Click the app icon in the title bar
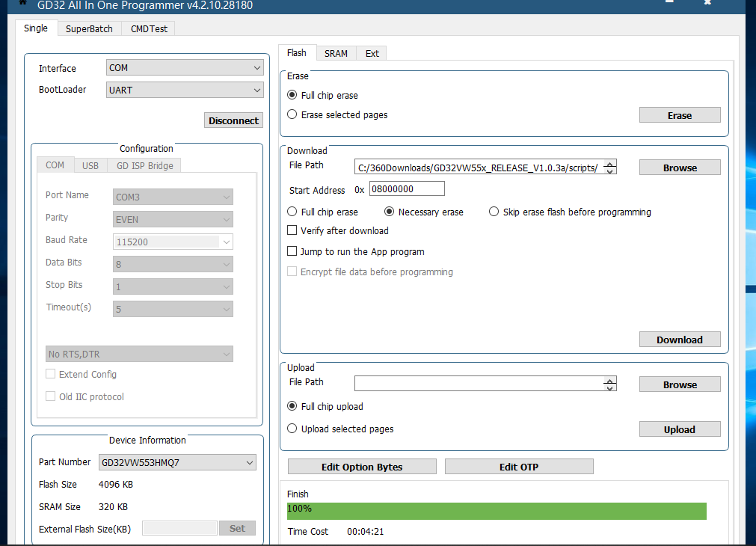 pos(22,4)
